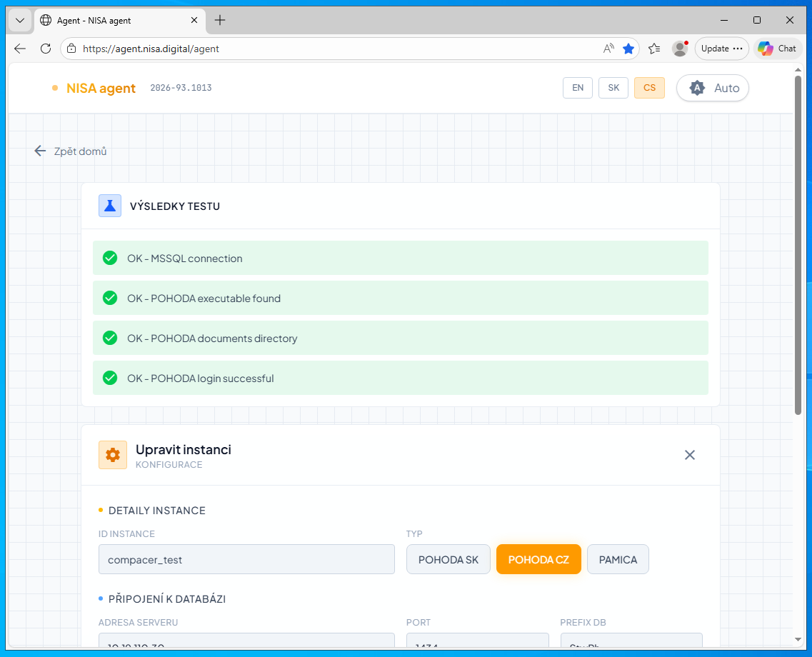Open the favorites list icon
The height and width of the screenshot is (657, 812).
coord(654,49)
